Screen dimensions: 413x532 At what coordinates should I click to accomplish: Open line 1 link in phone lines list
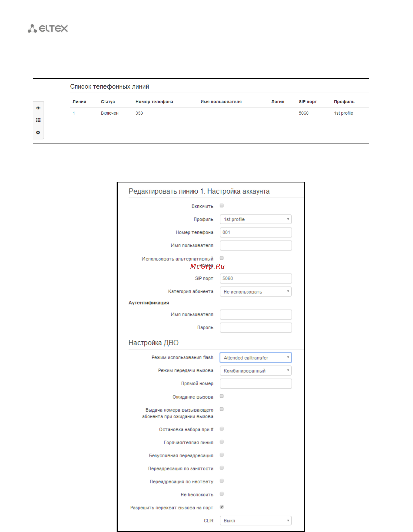74,113
